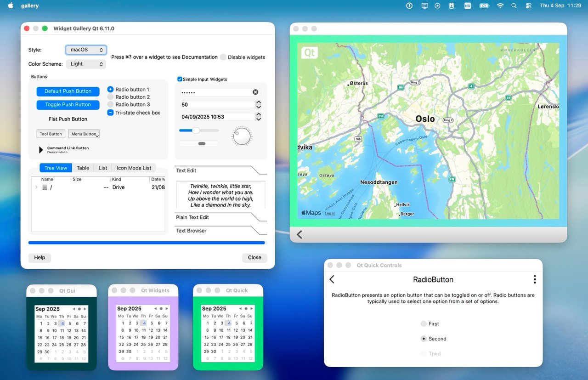Open the kebab menu on the RadioButton page

tap(534, 279)
